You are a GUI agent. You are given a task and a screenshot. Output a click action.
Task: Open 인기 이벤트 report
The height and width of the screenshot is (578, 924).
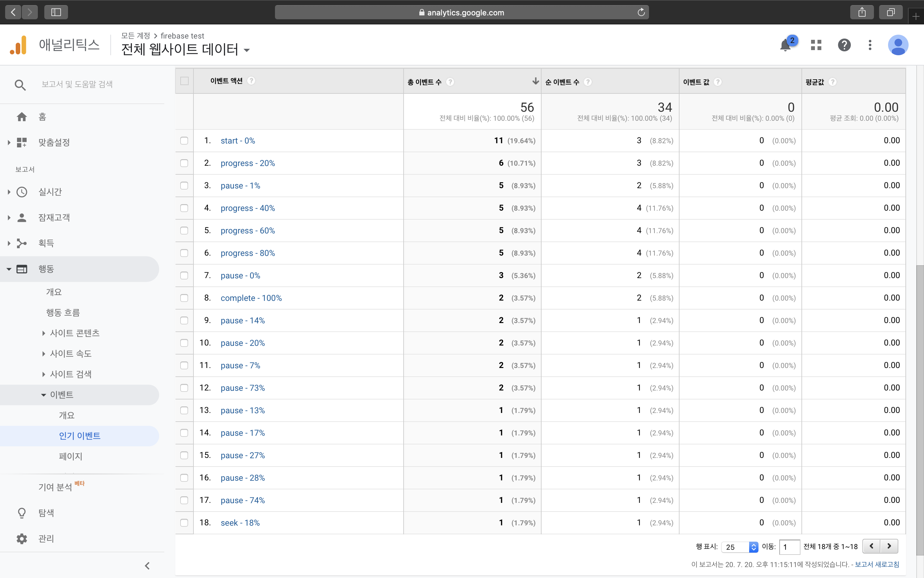[80, 436]
